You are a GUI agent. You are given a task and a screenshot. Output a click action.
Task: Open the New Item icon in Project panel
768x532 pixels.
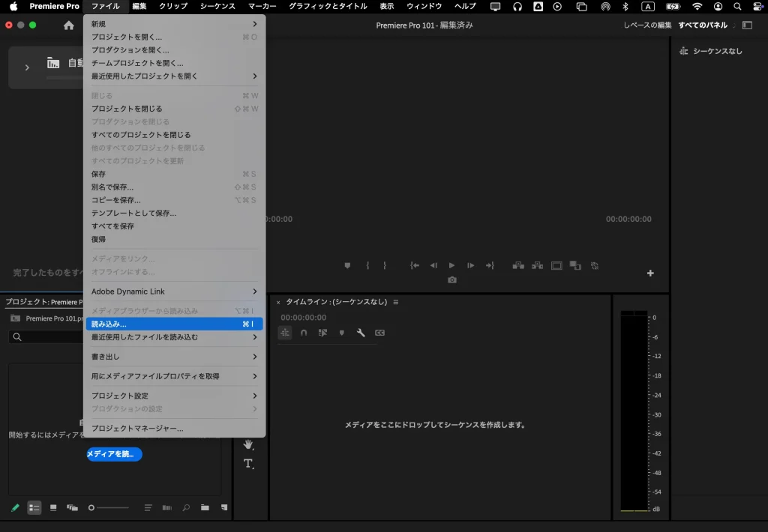pyautogui.click(x=223, y=507)
